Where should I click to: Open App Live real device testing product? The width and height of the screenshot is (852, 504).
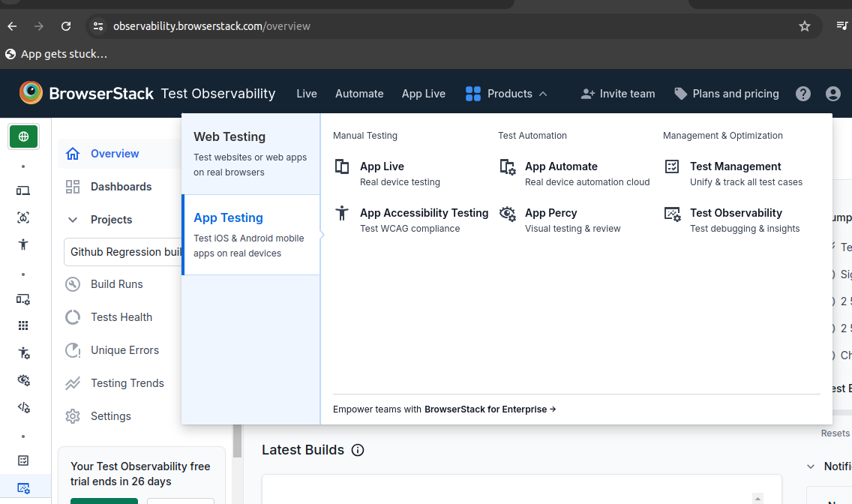[x=388, y=174]
